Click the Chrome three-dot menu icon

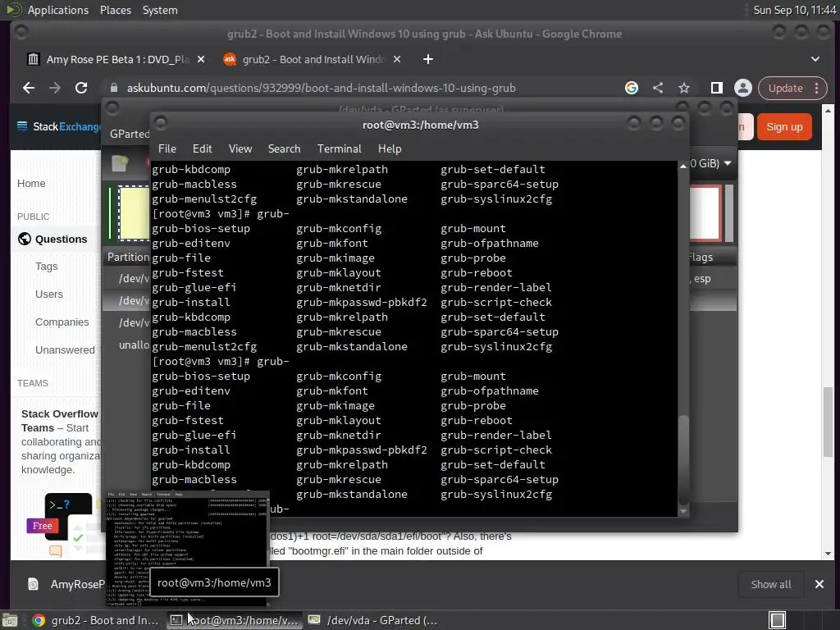click(x=816, y=88)
